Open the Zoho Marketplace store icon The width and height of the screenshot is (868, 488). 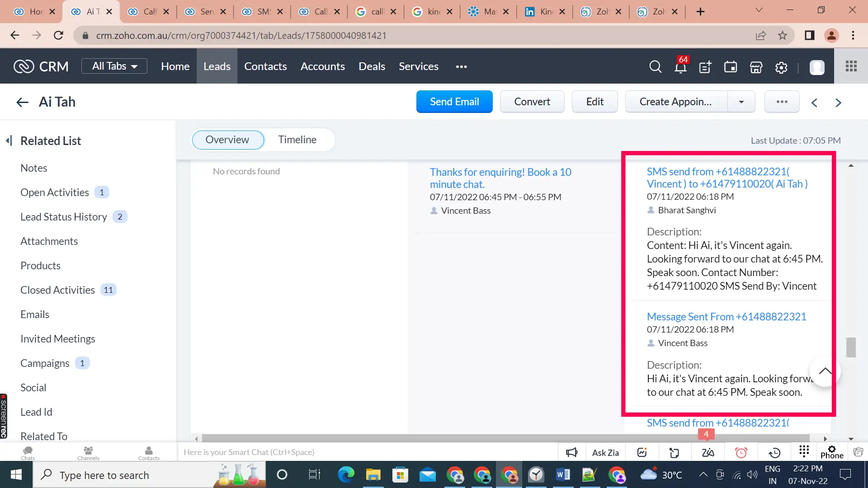(x=755, y=67)
